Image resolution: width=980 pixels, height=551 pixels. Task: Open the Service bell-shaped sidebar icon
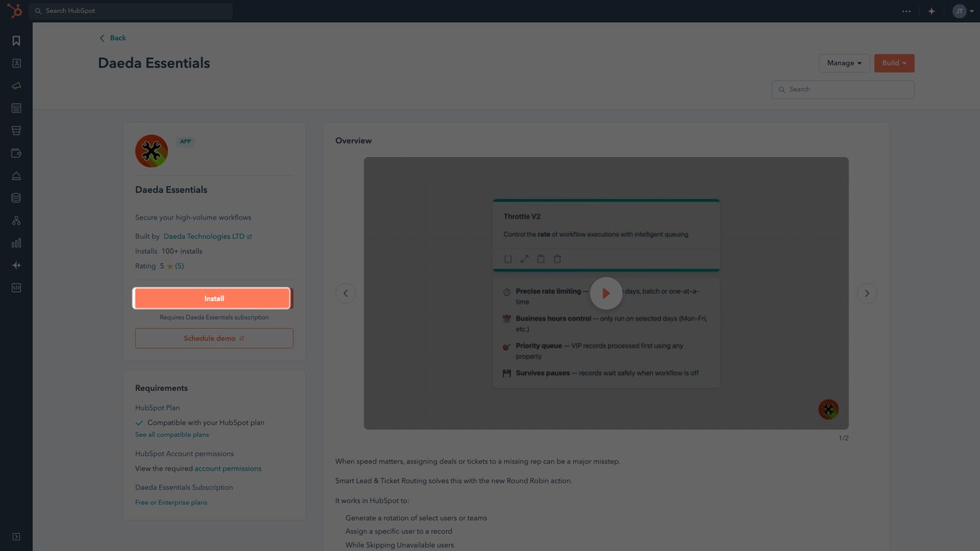point(17,176)
